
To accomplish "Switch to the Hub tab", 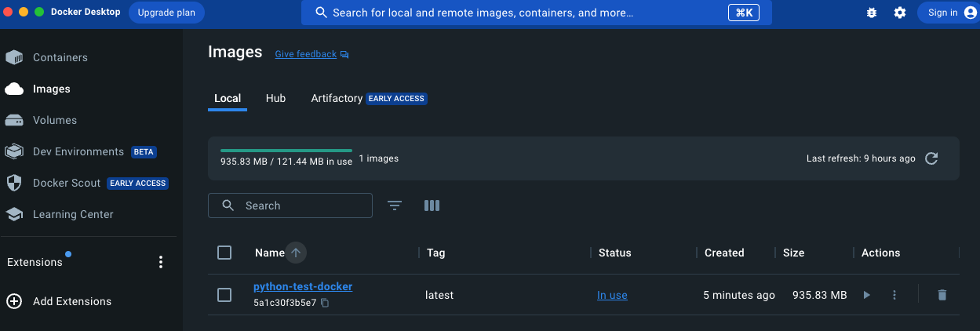I will [275, 98].
